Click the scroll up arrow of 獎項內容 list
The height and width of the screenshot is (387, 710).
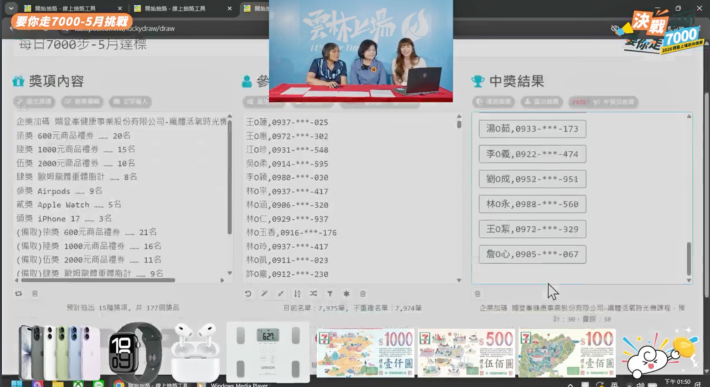coord(230,117)
